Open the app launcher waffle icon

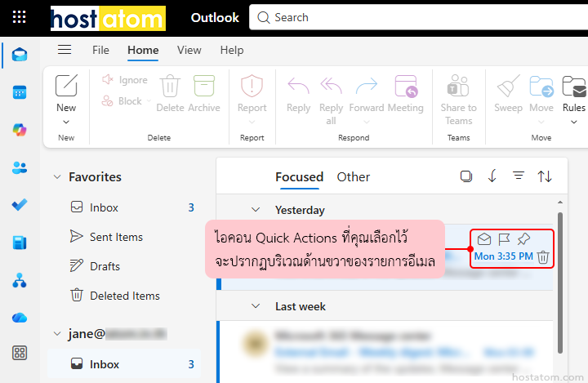click(20, 17)
